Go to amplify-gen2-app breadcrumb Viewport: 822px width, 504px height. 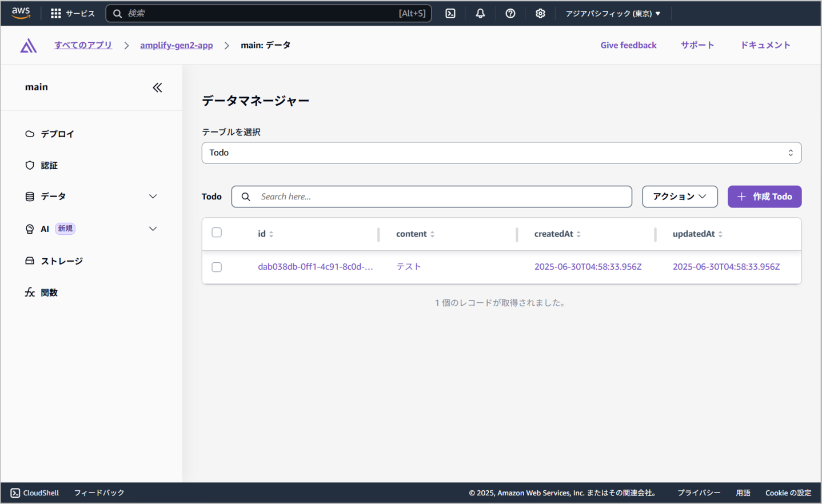(x=176, y=45)
